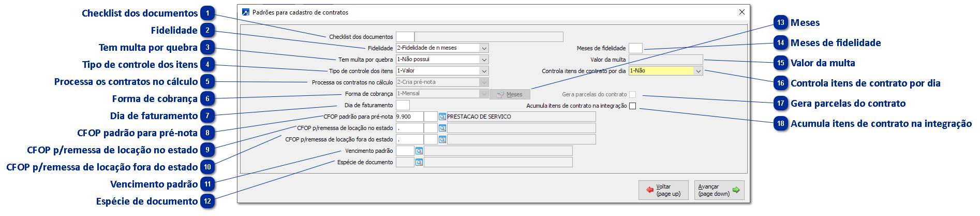
Task: Open Tem multa por quebra dropdown
Action: 484,60
